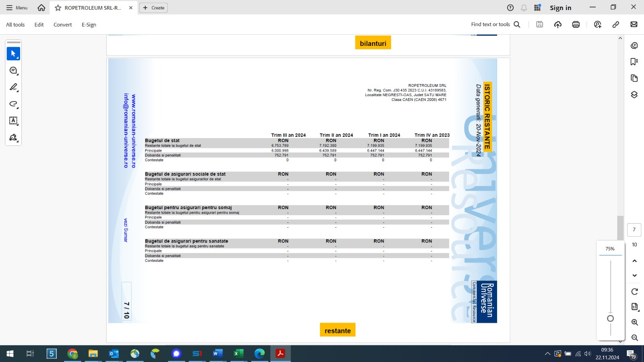Select the Highlight pen tool

tap(13, 87)
